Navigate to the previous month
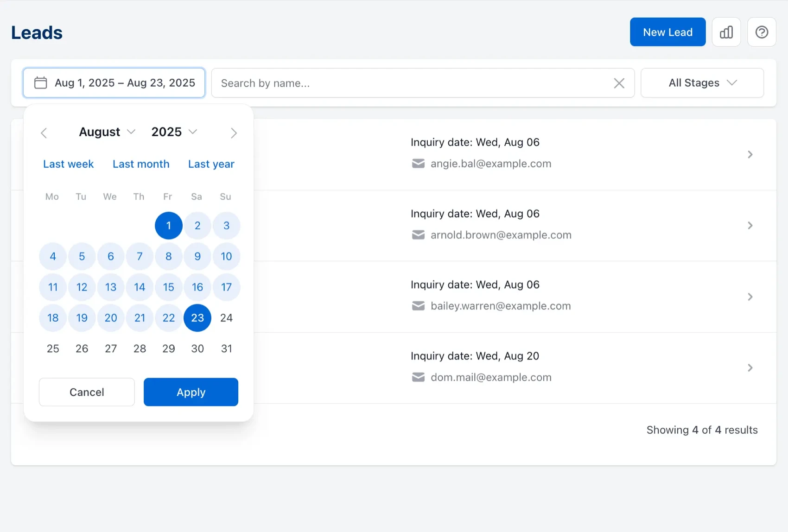788x532 pixels. [44, 133]
